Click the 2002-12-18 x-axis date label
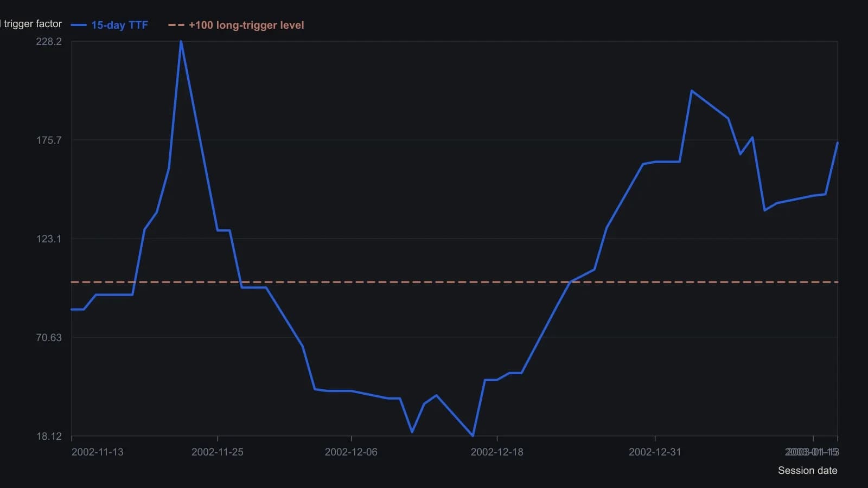 497,452
